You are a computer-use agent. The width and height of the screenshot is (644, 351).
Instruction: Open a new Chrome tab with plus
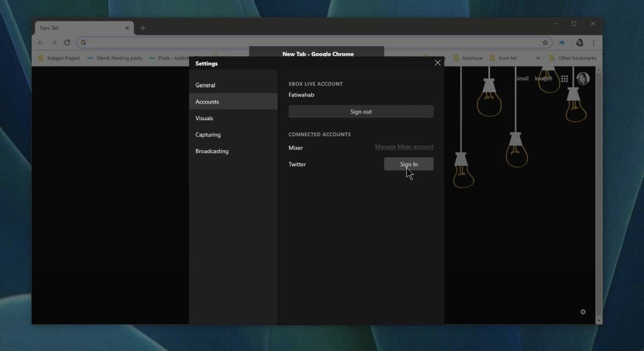pyautogui.click(x=143, y=28)
